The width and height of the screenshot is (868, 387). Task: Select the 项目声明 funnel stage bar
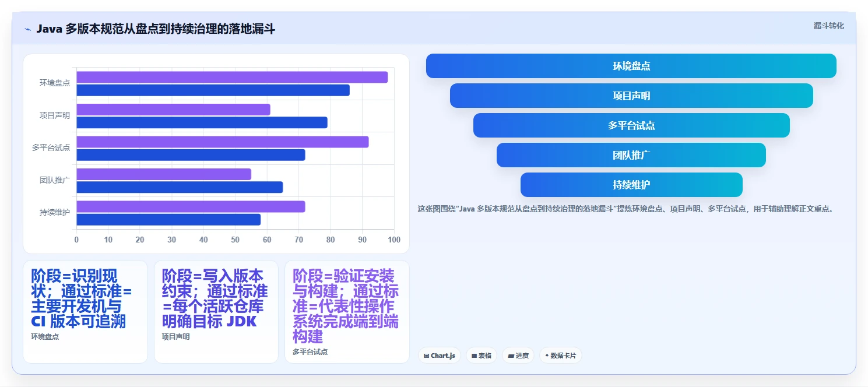(631, 96)
